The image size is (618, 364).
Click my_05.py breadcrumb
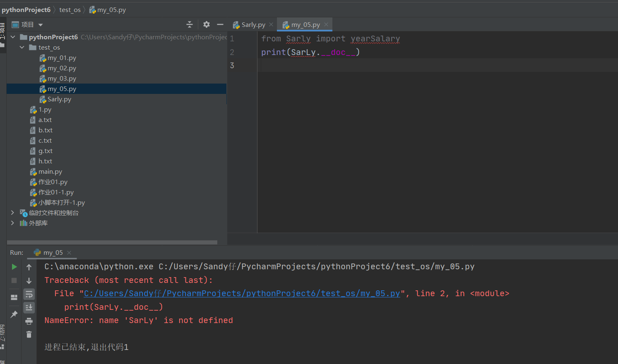pos(108,10)
